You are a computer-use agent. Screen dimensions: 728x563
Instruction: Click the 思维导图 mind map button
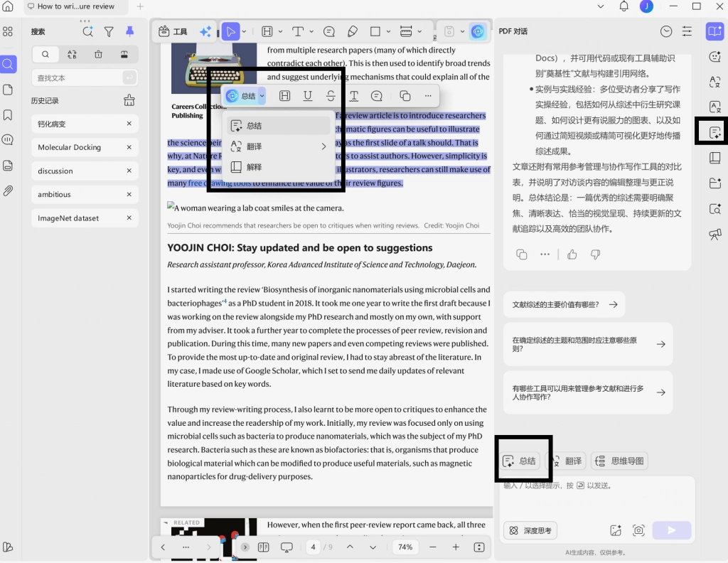point(619,461)
